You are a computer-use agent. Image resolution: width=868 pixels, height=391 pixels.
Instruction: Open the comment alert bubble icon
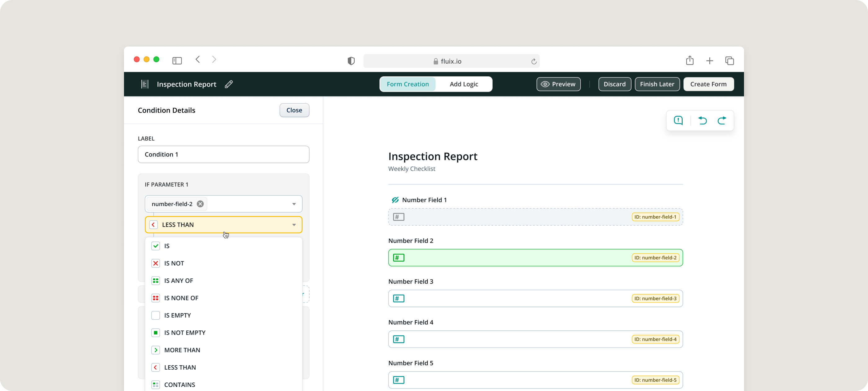point(678,120)
